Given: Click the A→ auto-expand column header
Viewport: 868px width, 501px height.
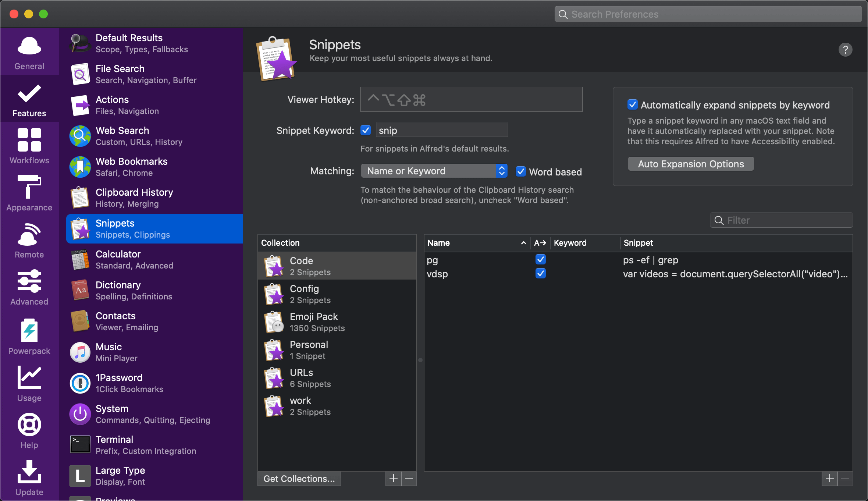Looking at the screenshot, I should [x=540, y=243].
